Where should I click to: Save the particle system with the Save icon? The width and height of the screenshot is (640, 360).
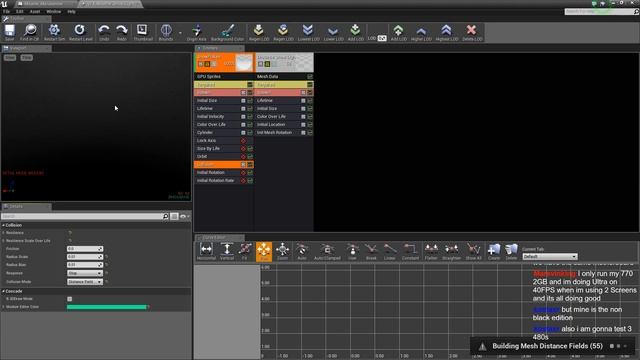[x=9, y=32]
